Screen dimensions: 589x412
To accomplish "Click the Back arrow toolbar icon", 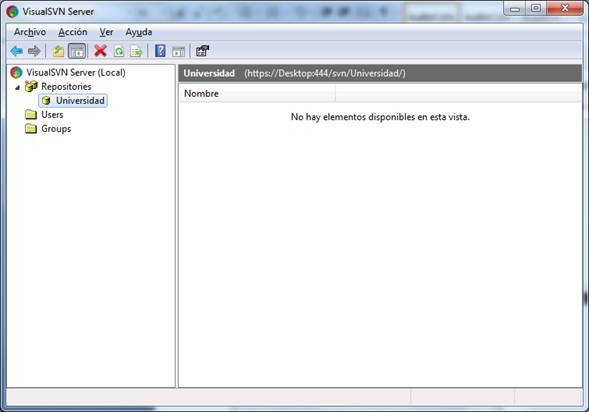I will tap(17, 51).
